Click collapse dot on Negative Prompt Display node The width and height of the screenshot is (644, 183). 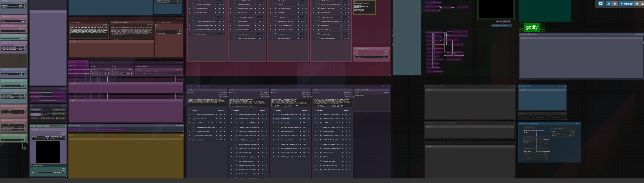click(x=112, y=22)
